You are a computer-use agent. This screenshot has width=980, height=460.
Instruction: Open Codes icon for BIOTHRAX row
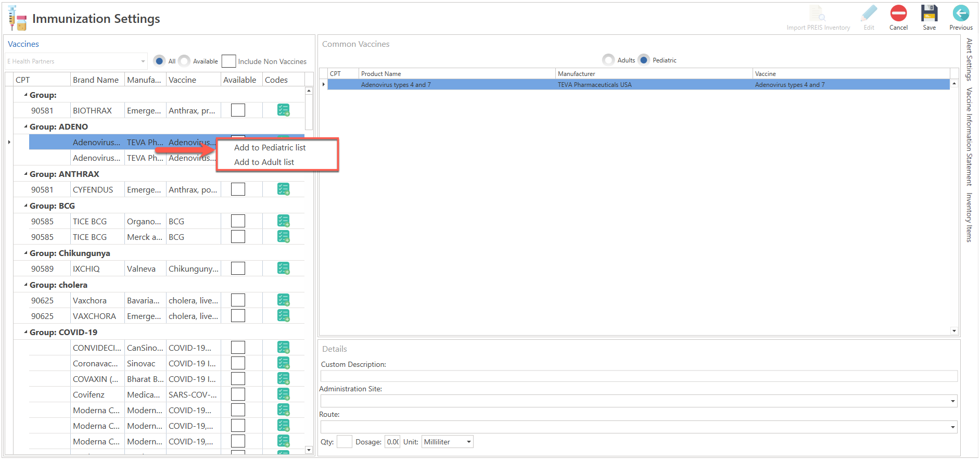tap(283, 110)
